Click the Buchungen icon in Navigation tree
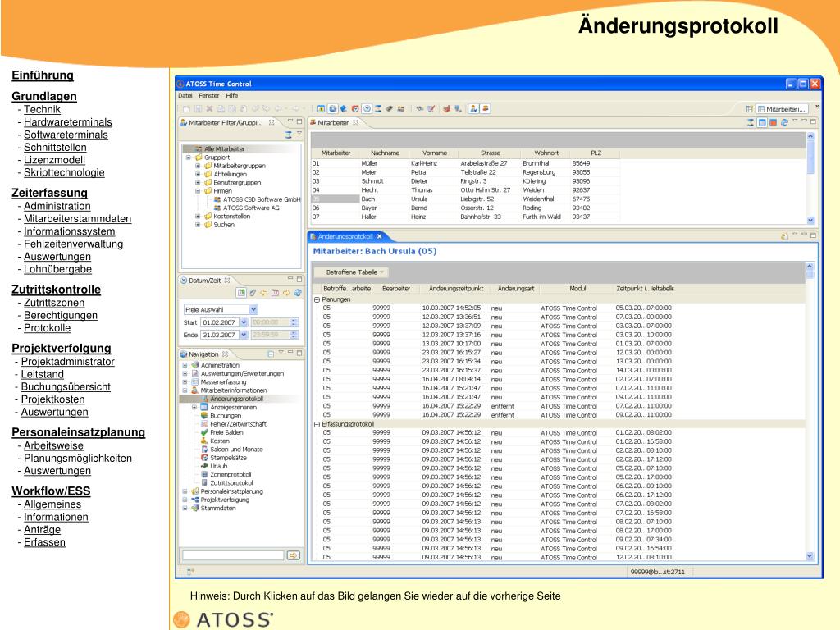The width and height of the screenshot is (840, 630). click(204, 415)
